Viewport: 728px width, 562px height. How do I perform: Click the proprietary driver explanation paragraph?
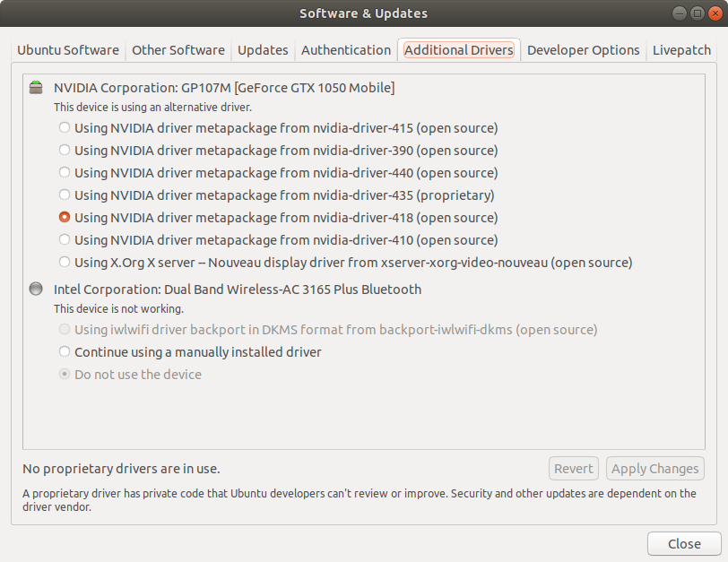tap(360, 500)
